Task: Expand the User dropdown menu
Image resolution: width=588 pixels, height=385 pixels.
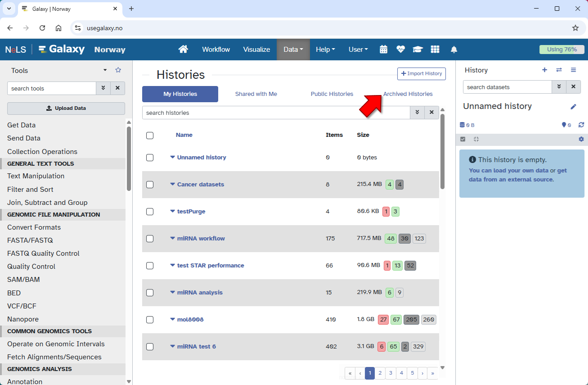Action: click(358, 50)
